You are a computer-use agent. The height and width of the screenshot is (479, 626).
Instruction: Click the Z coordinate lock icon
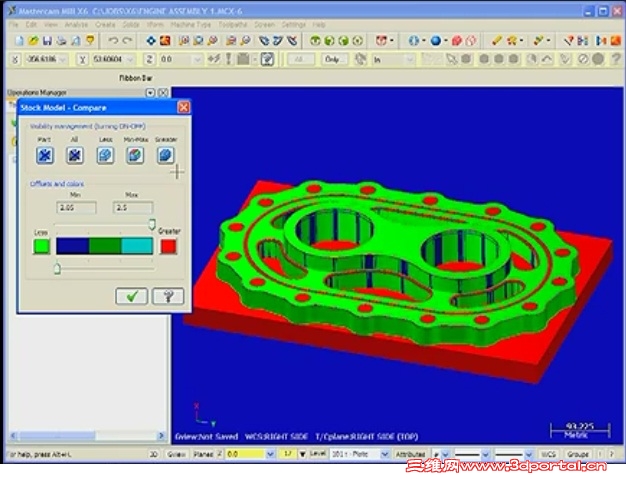(149, 59)
